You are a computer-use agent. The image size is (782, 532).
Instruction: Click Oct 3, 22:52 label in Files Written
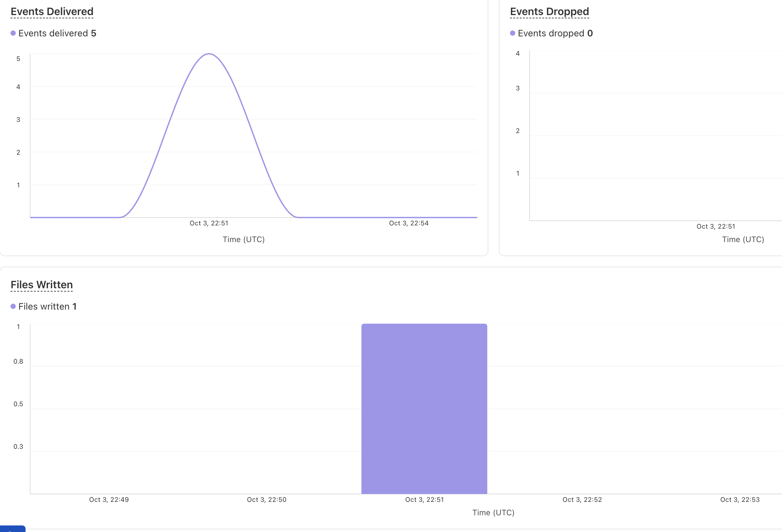tap(582, 500)
